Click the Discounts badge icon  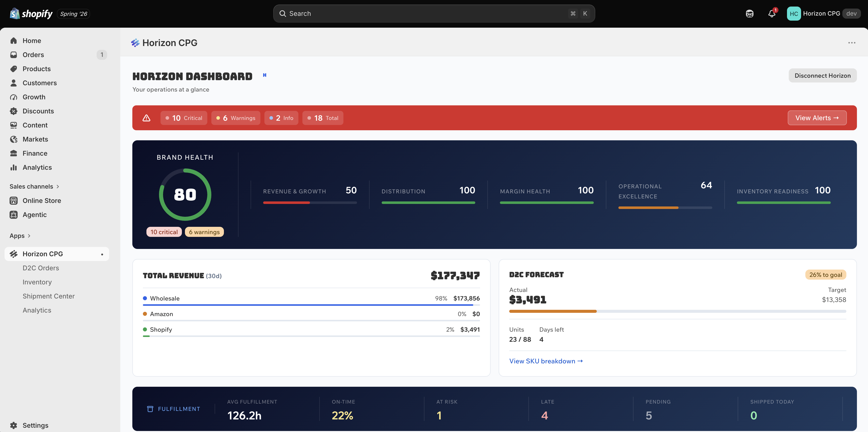[14, 111]
